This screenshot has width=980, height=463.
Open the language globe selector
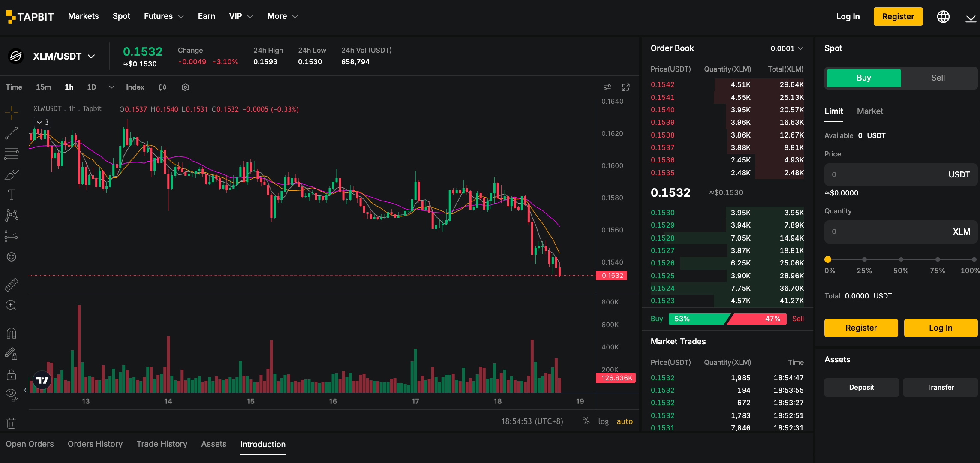[943, 17]
